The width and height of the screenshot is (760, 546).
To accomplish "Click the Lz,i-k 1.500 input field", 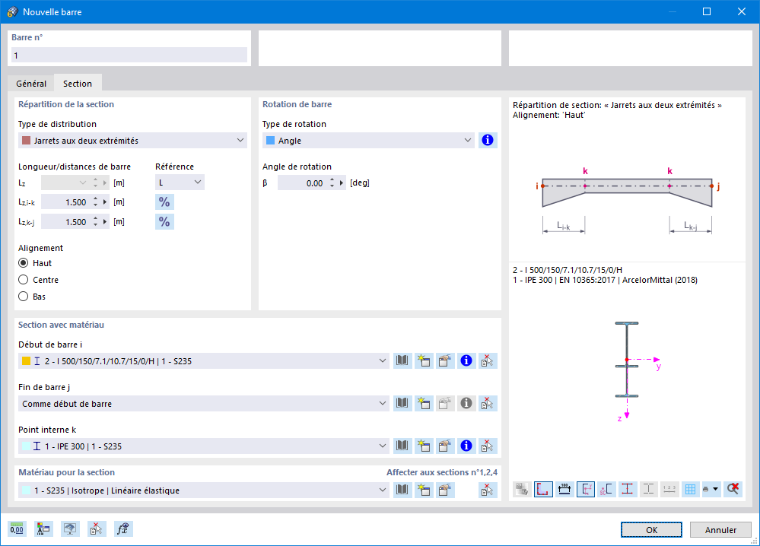I will (x=65, y=202).
